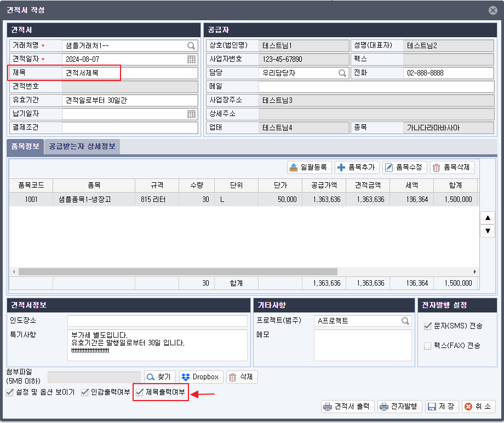Click the 일괄등록 button
The width and height of the screenshot is (504, 423).
click(x=310, y=167)
